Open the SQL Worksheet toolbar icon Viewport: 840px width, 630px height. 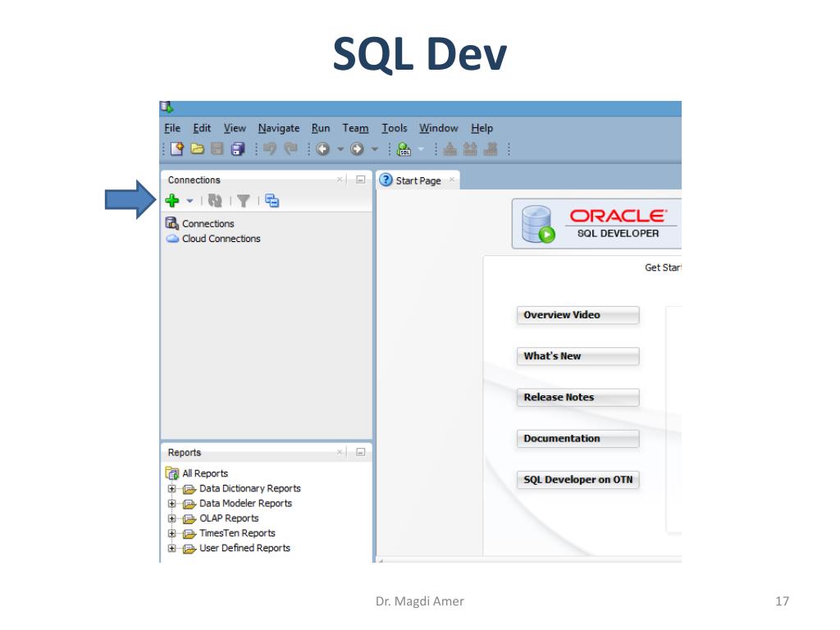(404, 149)
